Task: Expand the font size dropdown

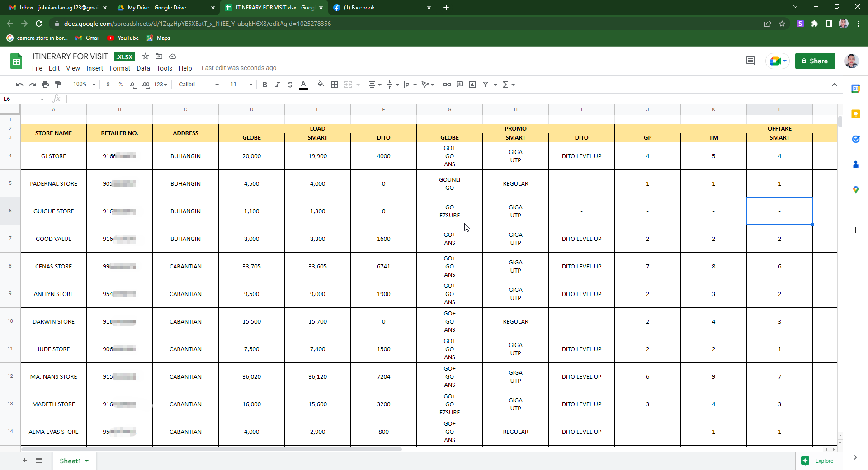Action: tap(241, 85)
